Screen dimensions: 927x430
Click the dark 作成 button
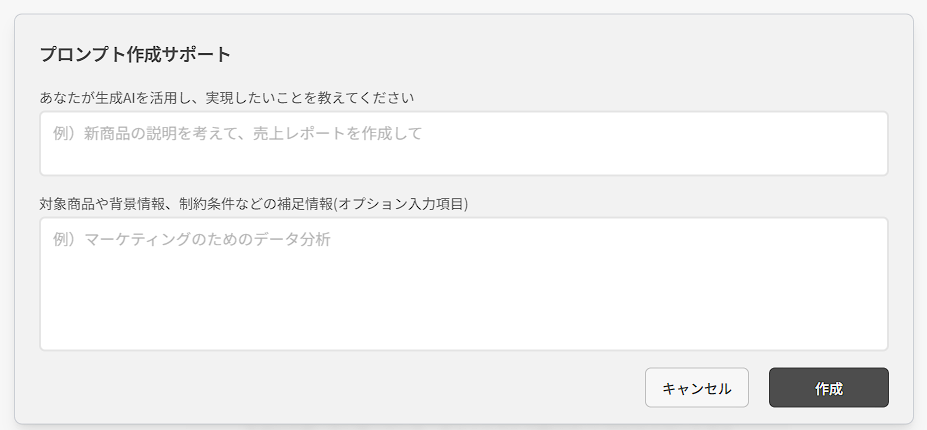[x=828, y=388]
